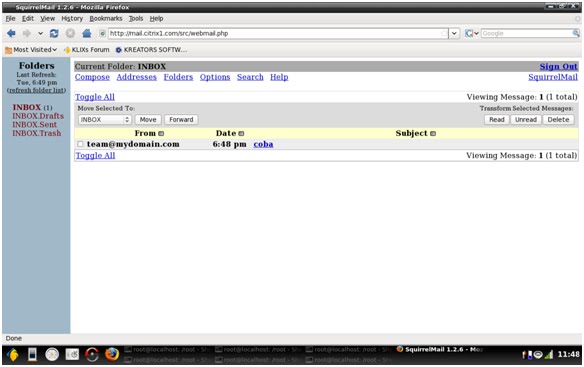The width and height of the screenshot is (584, 367).
Task: Open the Options link
Action: 215,77
